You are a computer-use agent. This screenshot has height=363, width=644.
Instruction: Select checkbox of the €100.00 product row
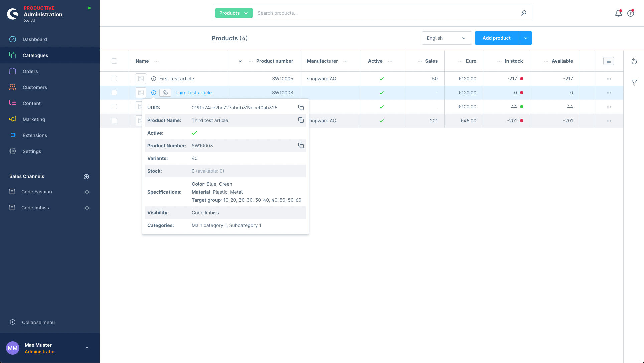(114, 107)
